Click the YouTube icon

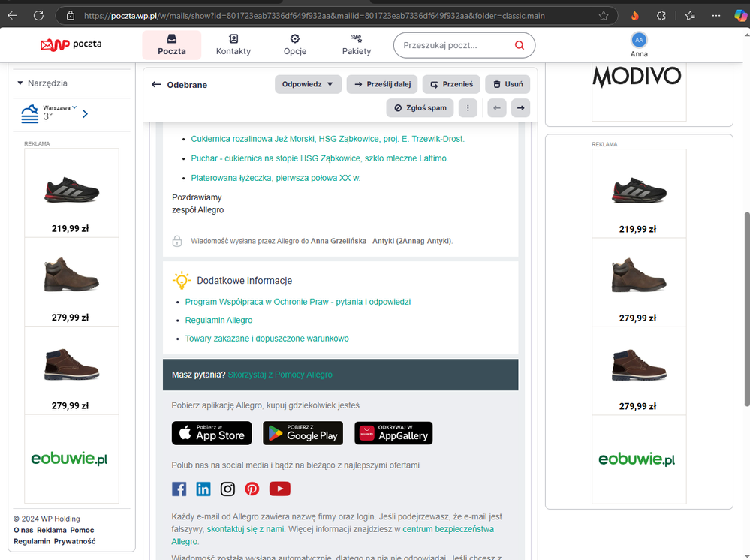tap(279, 489)
